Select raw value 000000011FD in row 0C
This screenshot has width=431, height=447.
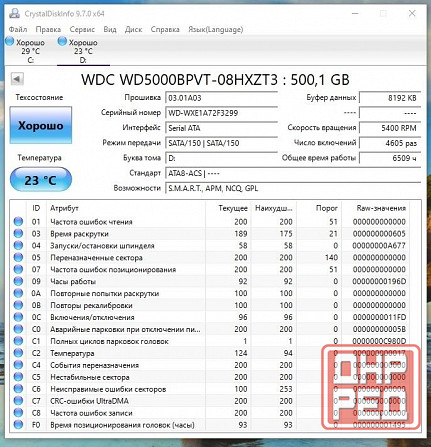[379, 317]
